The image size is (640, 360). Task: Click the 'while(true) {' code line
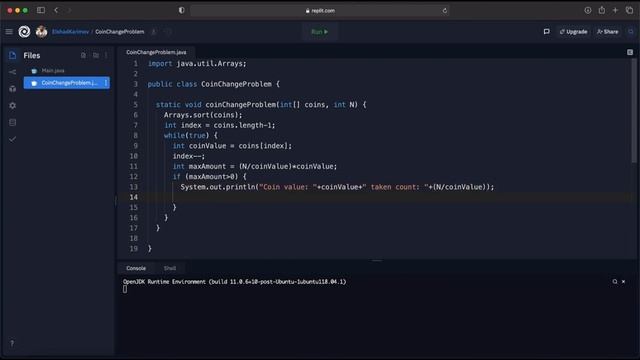[191, 136]
